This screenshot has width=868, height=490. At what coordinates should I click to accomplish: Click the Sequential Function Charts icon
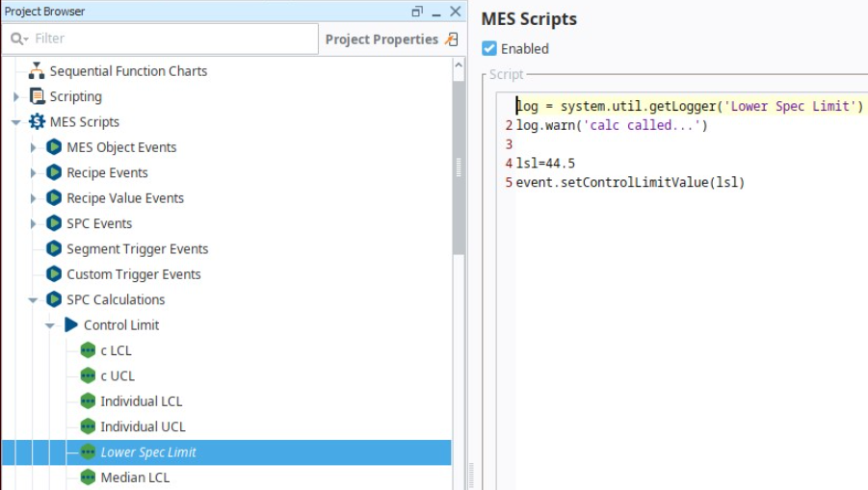click(x=37, y=71)
